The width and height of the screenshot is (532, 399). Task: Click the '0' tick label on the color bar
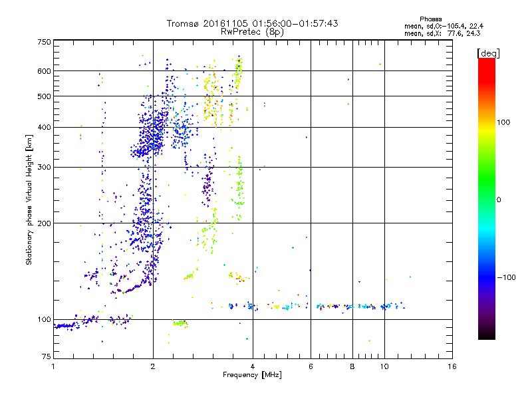coord(499,200)
